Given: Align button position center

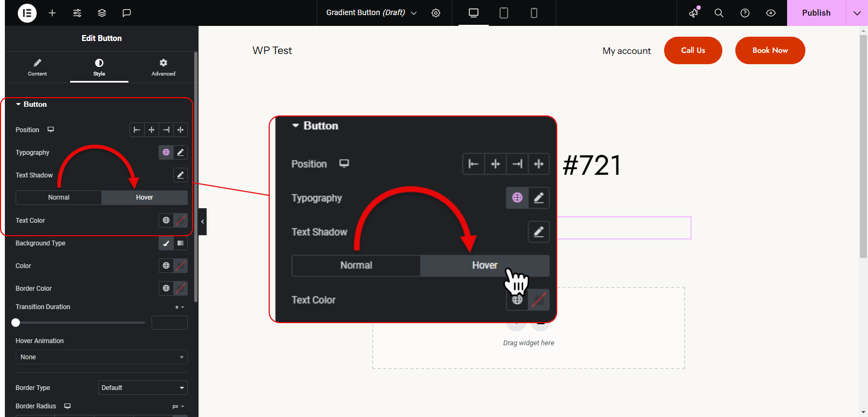Looking at the screenshot, I should pyautogui.click(x=152, y=130).
